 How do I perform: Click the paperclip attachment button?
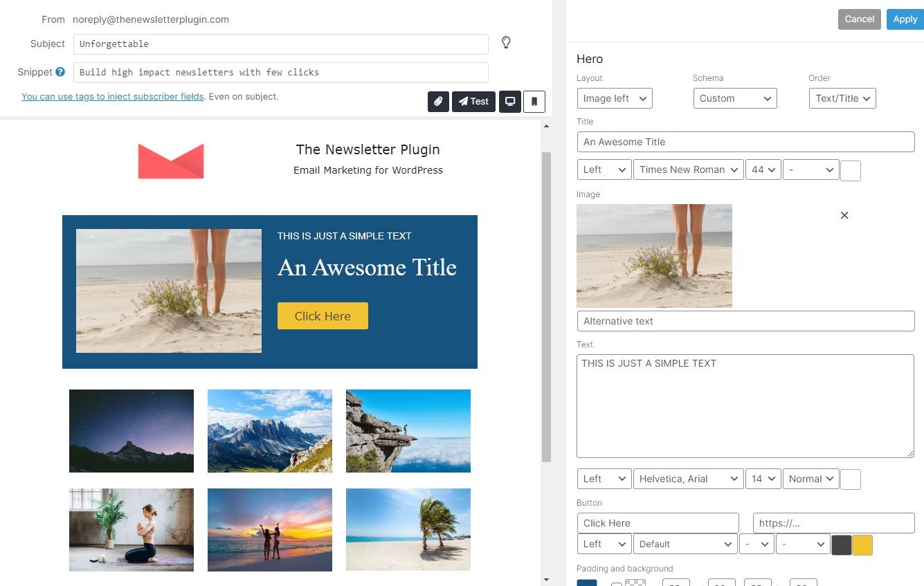click(x=438, y=101)
